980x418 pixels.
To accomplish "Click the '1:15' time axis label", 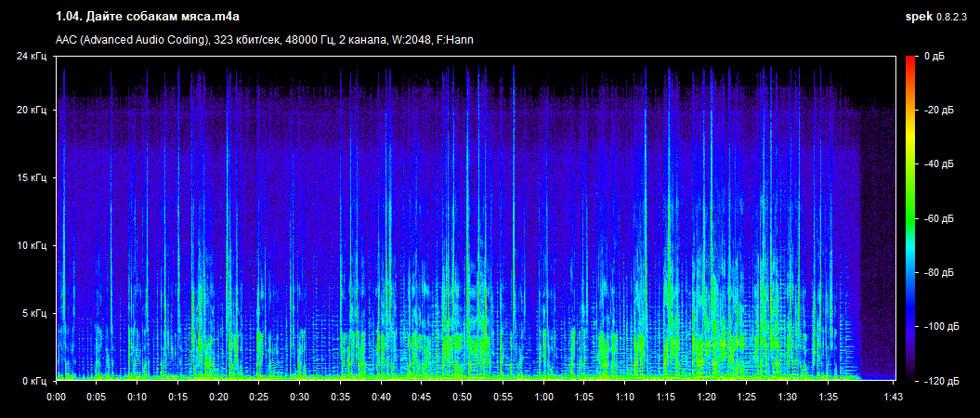I will click(x=666, y=396).
